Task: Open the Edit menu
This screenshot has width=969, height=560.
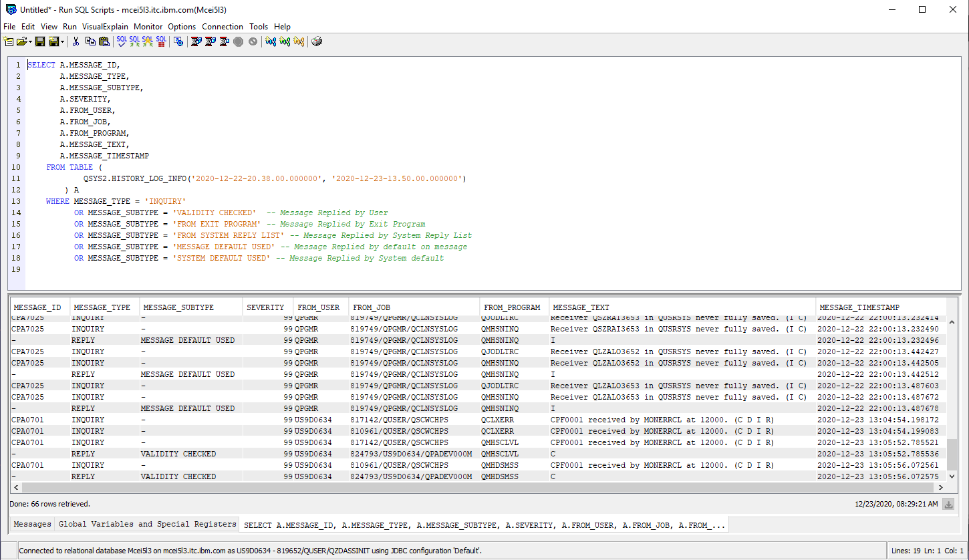Action: pos(28,27)
